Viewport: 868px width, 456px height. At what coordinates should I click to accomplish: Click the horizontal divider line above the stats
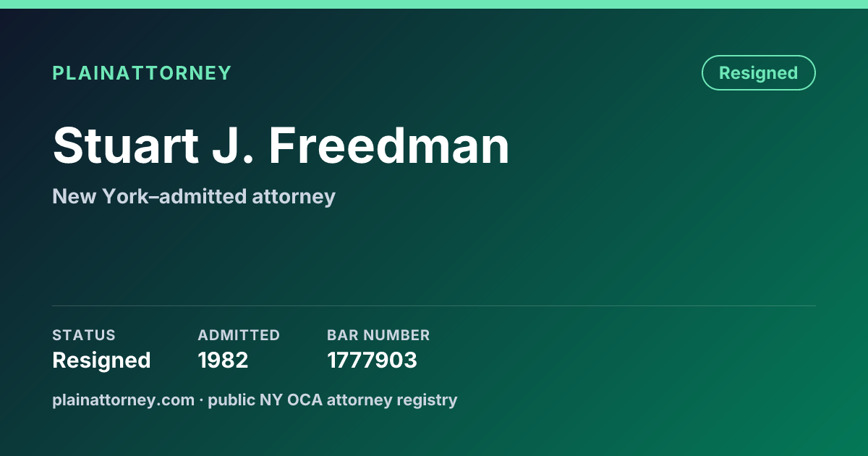[x=434, y=305]
